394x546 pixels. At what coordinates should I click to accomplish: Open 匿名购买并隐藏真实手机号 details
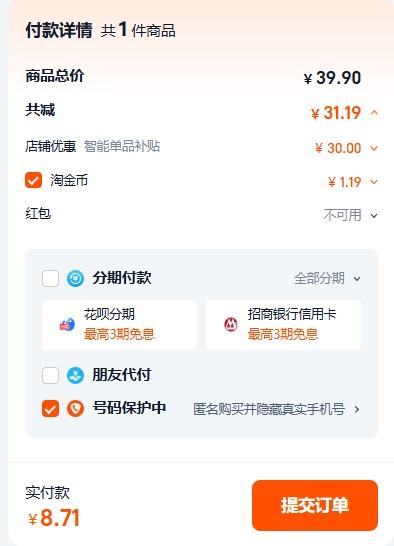pos(276,409)
